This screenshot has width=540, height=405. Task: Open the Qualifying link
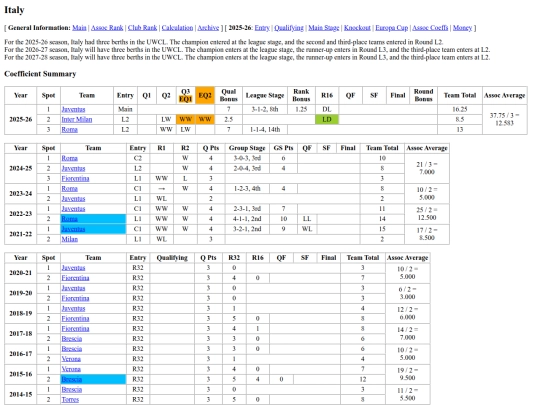click(289, 28)
